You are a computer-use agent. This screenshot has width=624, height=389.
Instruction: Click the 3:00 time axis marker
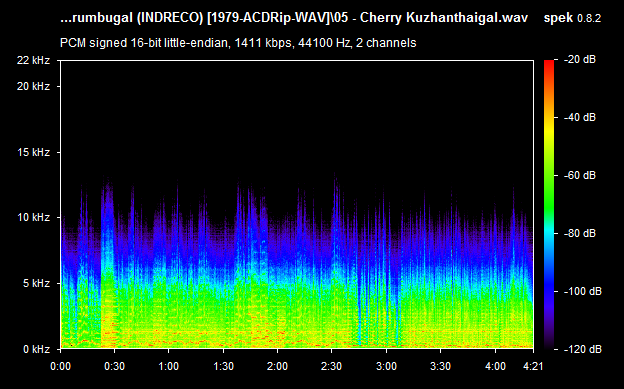coord(386,366)
